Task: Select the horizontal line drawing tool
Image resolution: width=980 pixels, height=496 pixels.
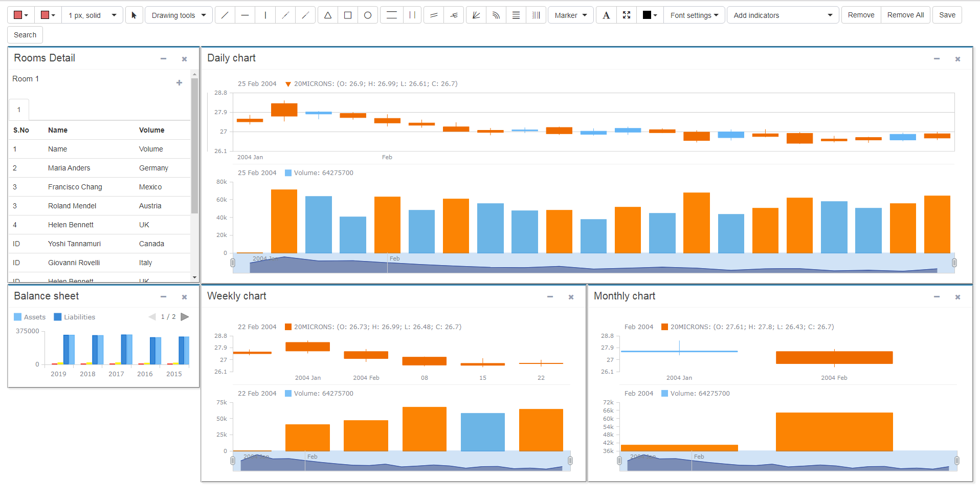Action: [x=245, y=15]
